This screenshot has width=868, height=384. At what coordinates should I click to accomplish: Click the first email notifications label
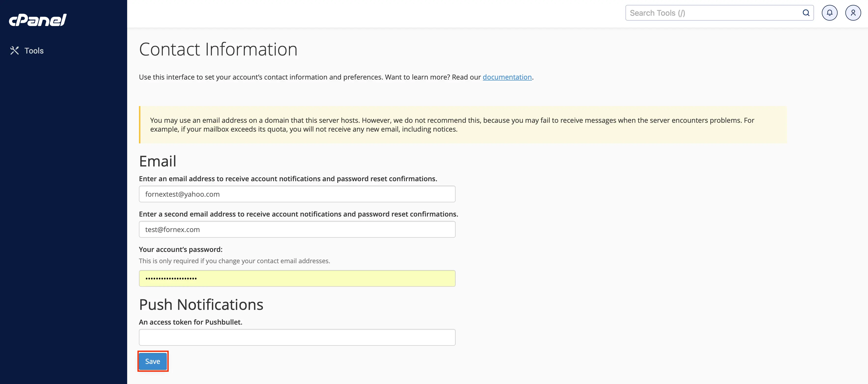pos(288,179)
